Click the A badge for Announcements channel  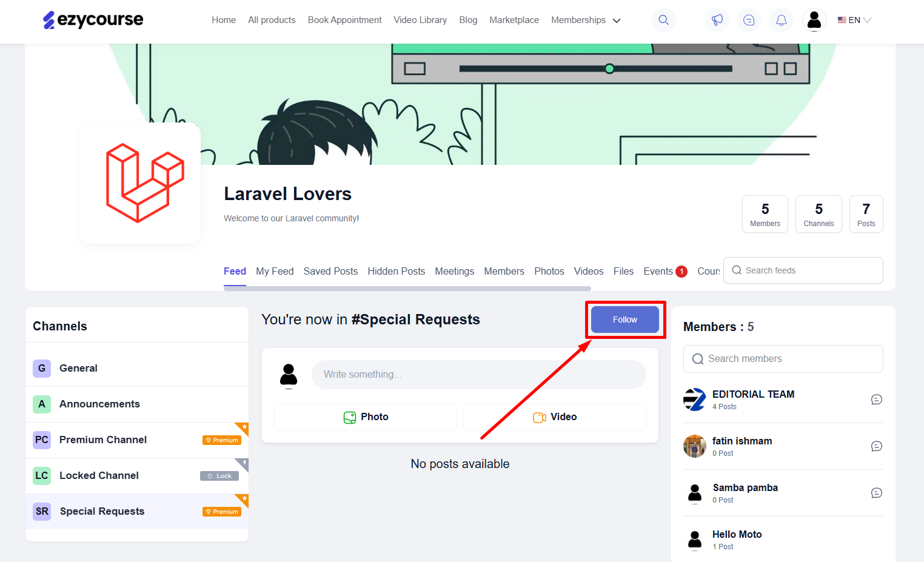point(42,404)
